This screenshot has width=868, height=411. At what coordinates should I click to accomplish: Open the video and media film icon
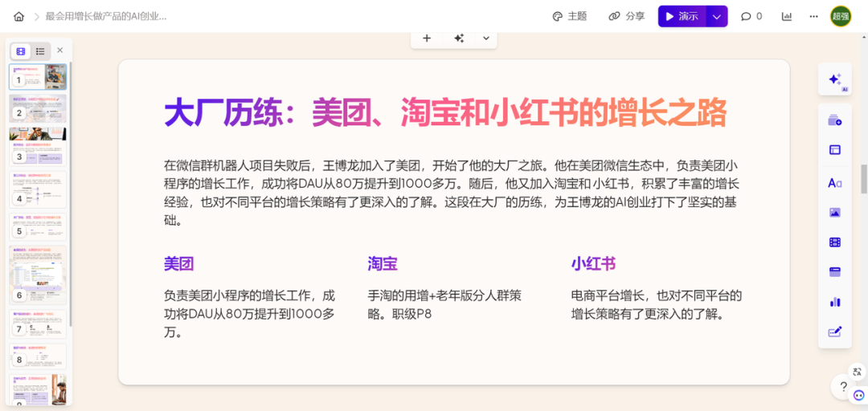pos(835,242)
